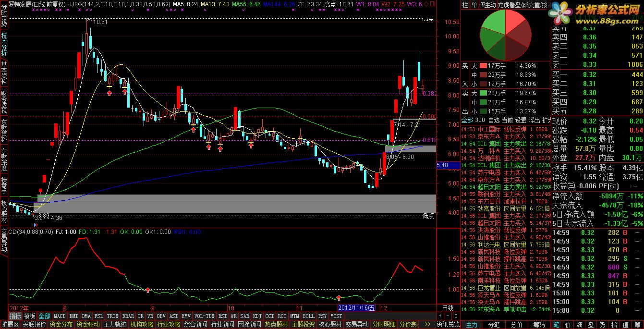644x329 pixels.
Task: Select the MTM indicator
Action: [x=295, y=317]
